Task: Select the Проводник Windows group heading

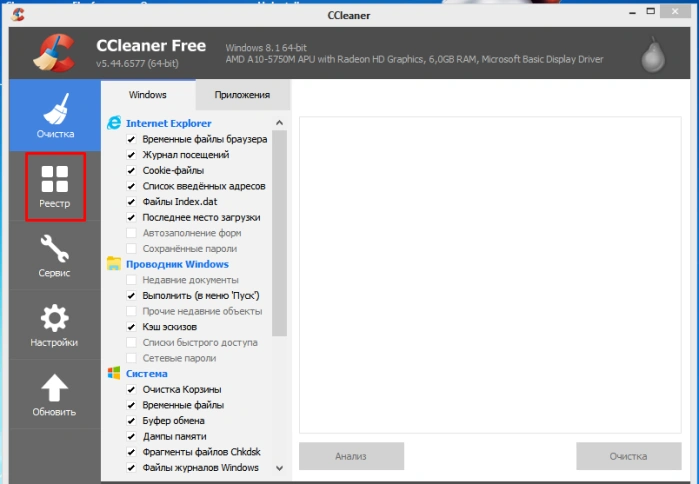Action: (177, 264)
